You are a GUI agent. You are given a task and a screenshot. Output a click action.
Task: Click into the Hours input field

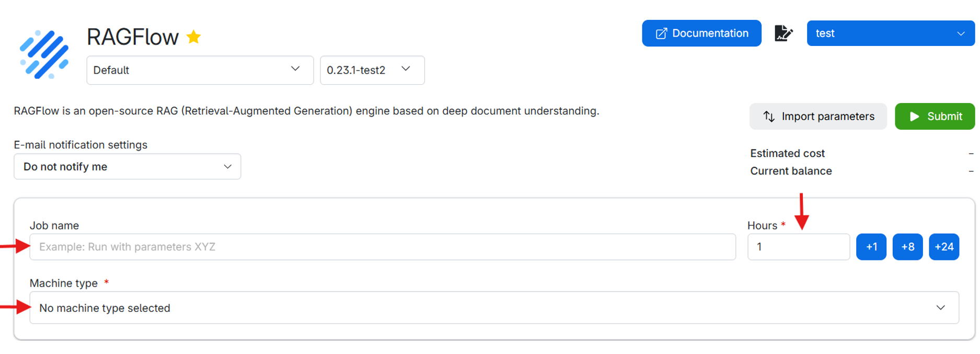click(798, 247)
